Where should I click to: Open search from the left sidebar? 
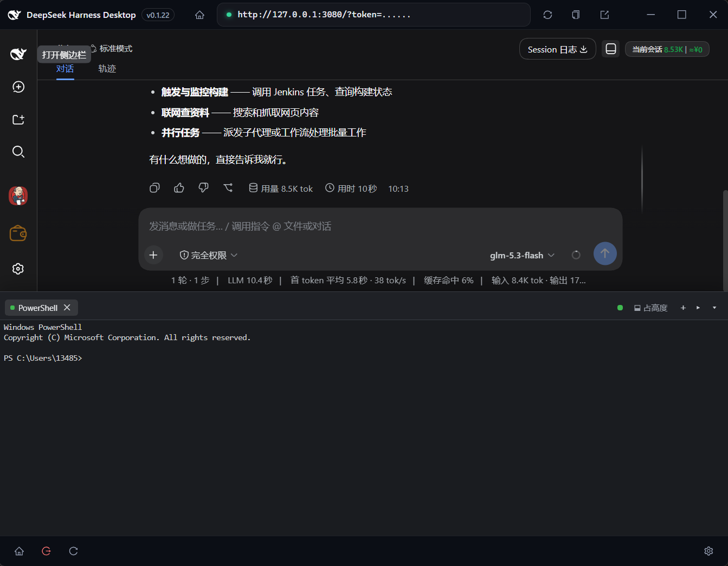tap(18, 152)
